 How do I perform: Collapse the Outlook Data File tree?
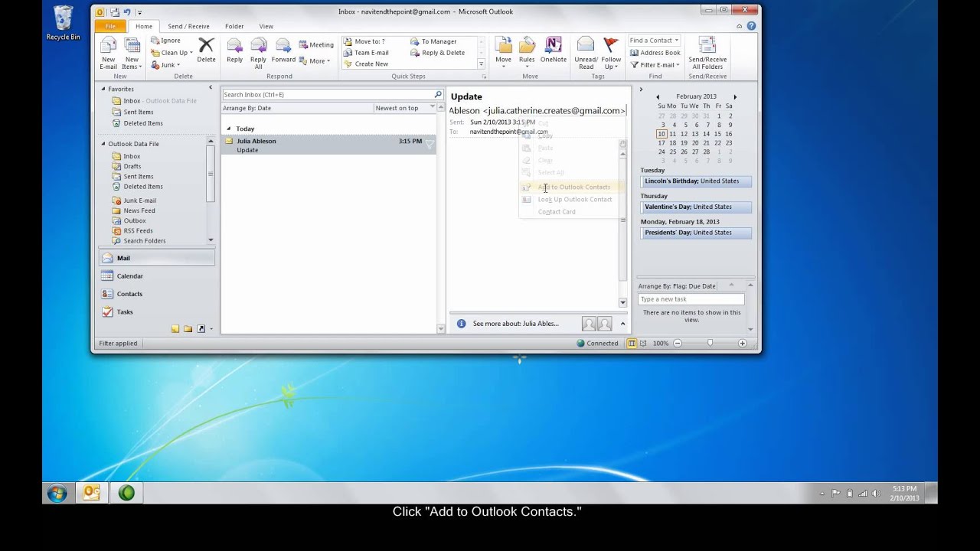pyautogui.click(x=103, y=144)
